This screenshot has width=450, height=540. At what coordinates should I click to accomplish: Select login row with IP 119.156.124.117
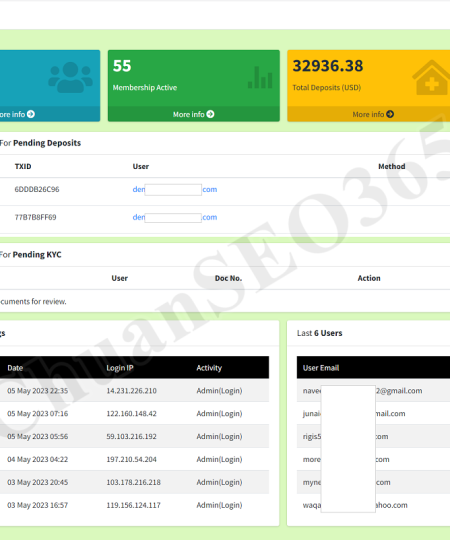pos(134,505)
